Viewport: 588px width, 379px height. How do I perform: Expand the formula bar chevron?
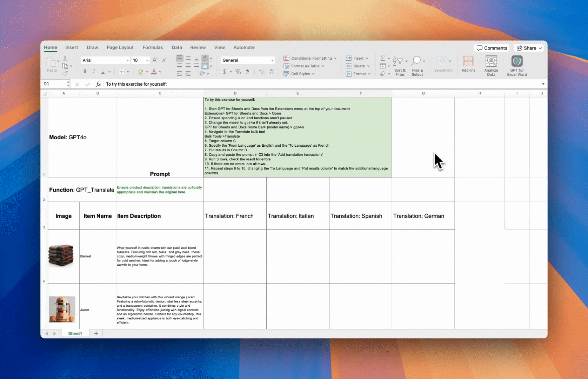543,84
